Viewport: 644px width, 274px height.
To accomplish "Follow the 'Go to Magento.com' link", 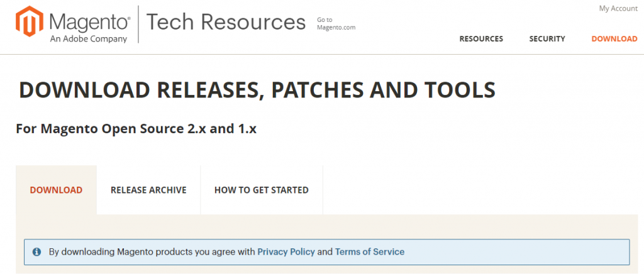I will tap(336, 24).
